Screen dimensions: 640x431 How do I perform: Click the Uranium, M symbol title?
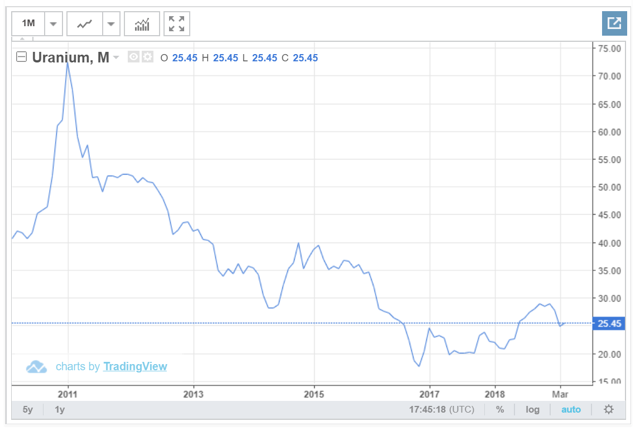point(71,57)
